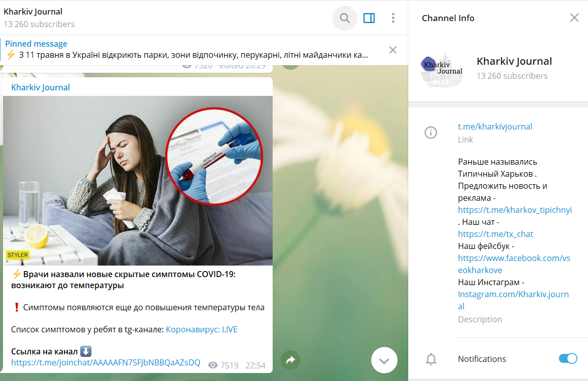Image resolution: width=588 pixels, height=381 pixels.
Task: Click the Notifications label
Action: coord(482,359)
